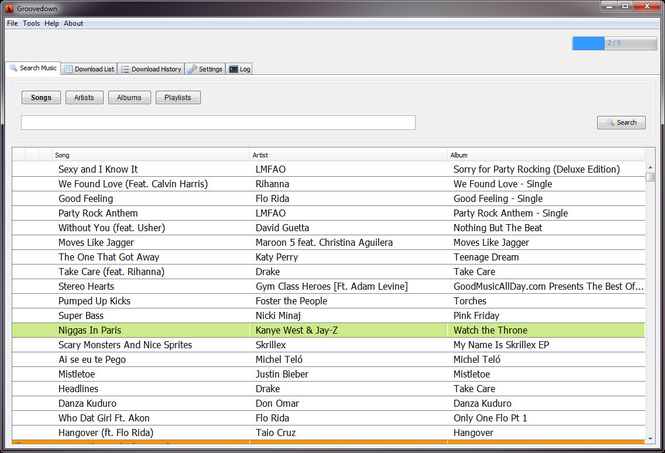Select Without You (feat. Usher)
The width and height of the screenshot is (665, 453).
pyautogui.click(x=112, y=228)
